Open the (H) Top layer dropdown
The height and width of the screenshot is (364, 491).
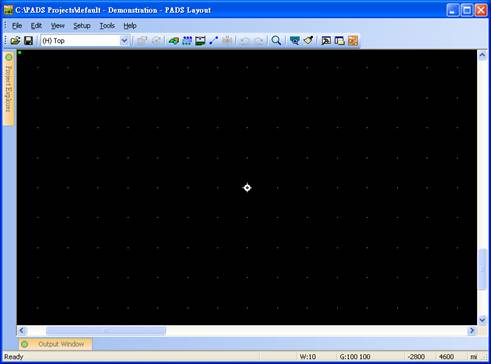[85, 41]
